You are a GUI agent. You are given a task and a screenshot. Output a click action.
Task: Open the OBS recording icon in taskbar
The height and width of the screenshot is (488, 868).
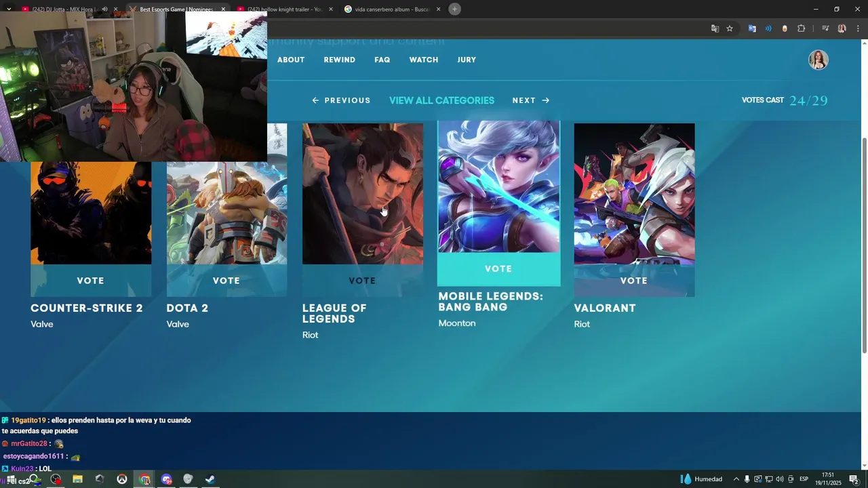coord(56,479)
